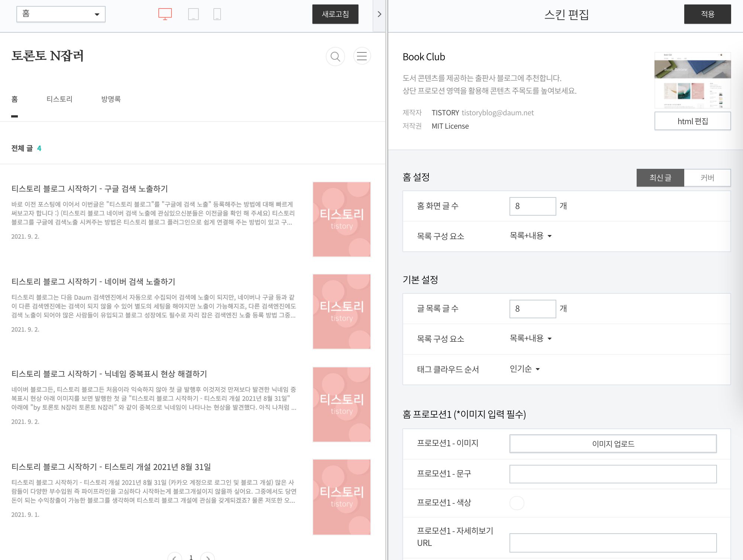Switch to desktop preview mode icon
The image size is (743, 560).
165,14
